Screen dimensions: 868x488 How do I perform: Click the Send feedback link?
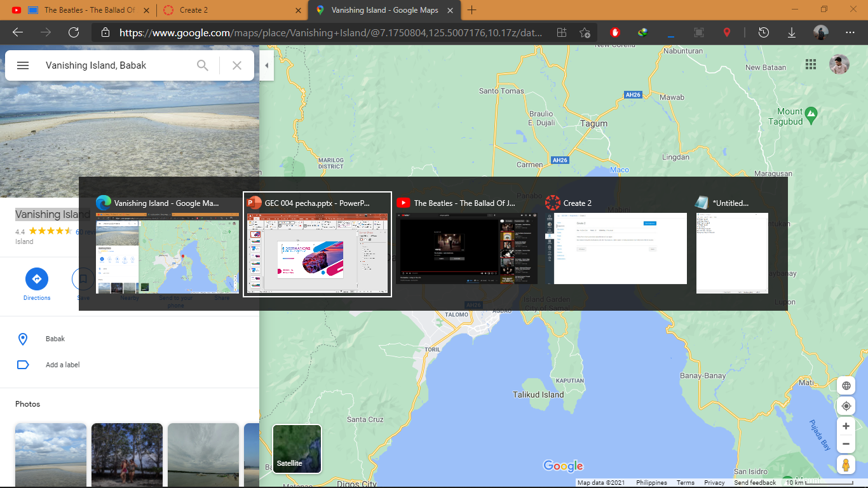tap(755, 482)
